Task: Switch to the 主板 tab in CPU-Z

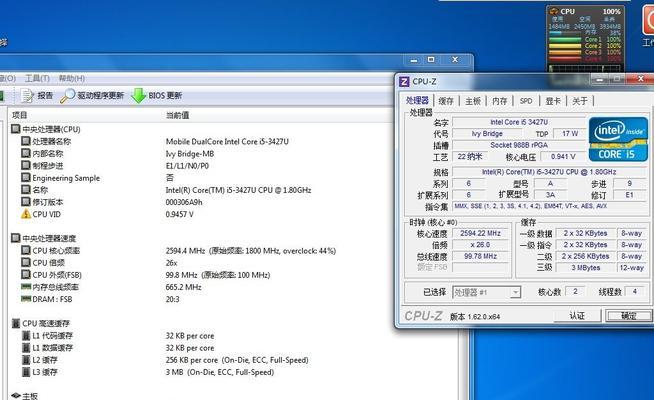Action: coord(473,101)
